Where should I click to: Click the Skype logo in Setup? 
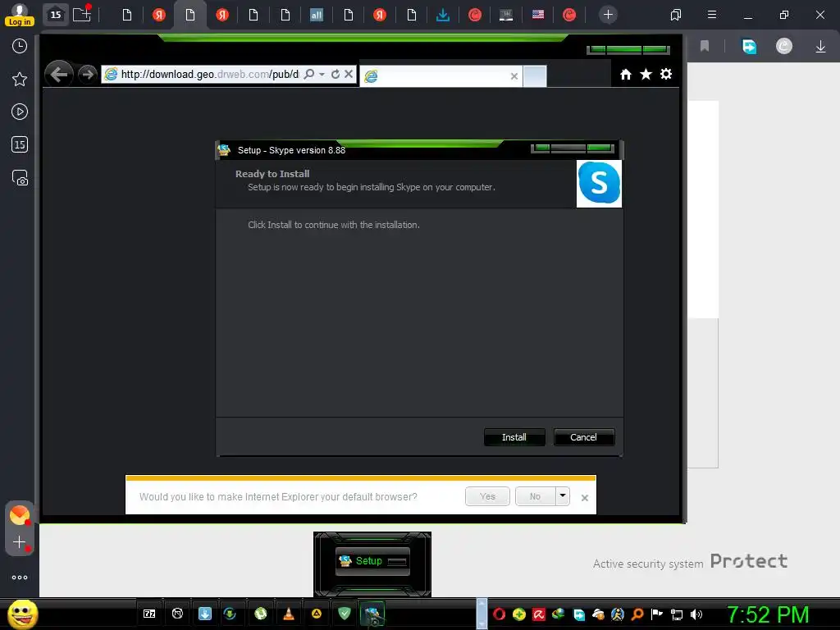pyautogui.click(x=599, y=183)
